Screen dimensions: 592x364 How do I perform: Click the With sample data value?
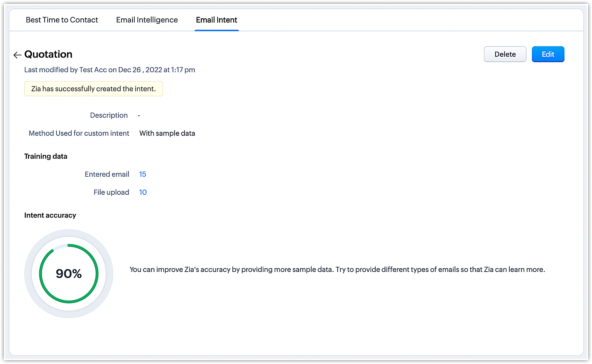point(167,133)
